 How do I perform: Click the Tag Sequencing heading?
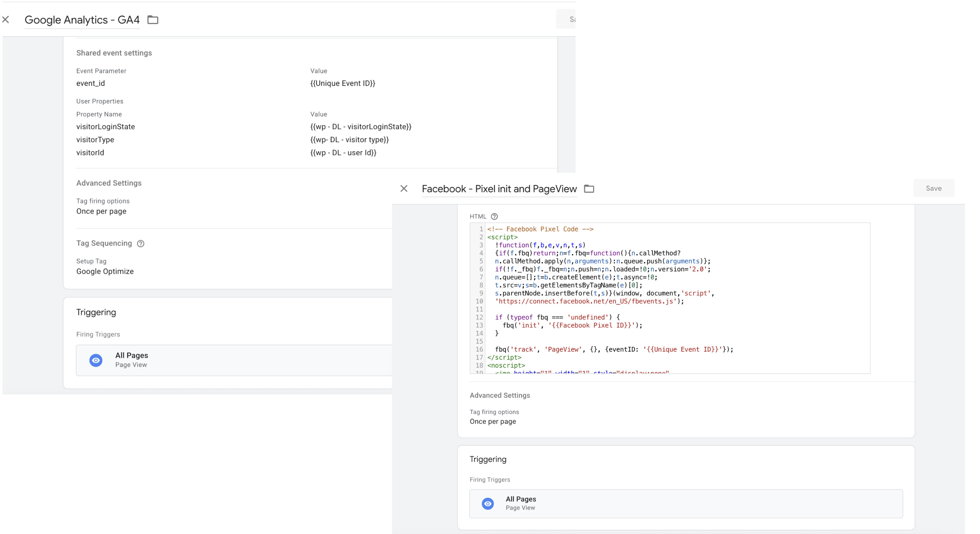tap(104, 243)
